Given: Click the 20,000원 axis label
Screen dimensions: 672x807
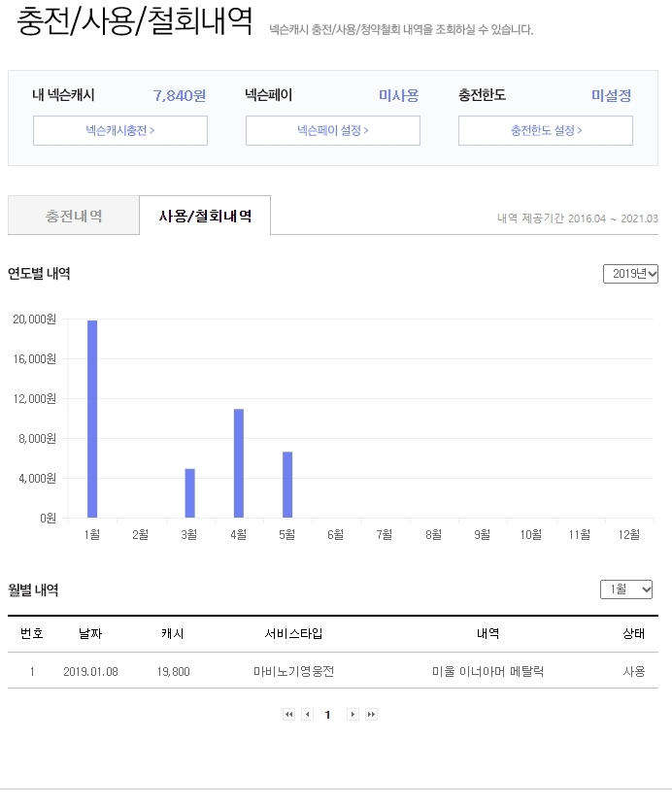Looking at the screenshot, I should pos(35,319).
